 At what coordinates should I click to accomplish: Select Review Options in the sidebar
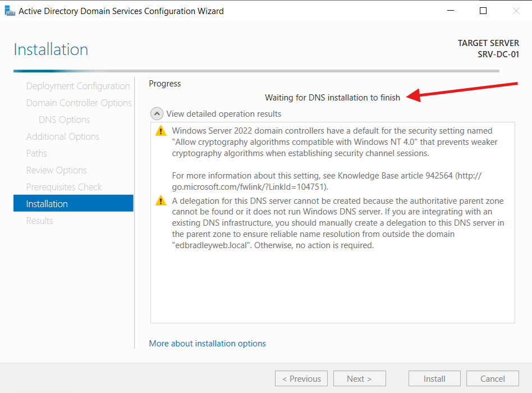click(56, 170)
